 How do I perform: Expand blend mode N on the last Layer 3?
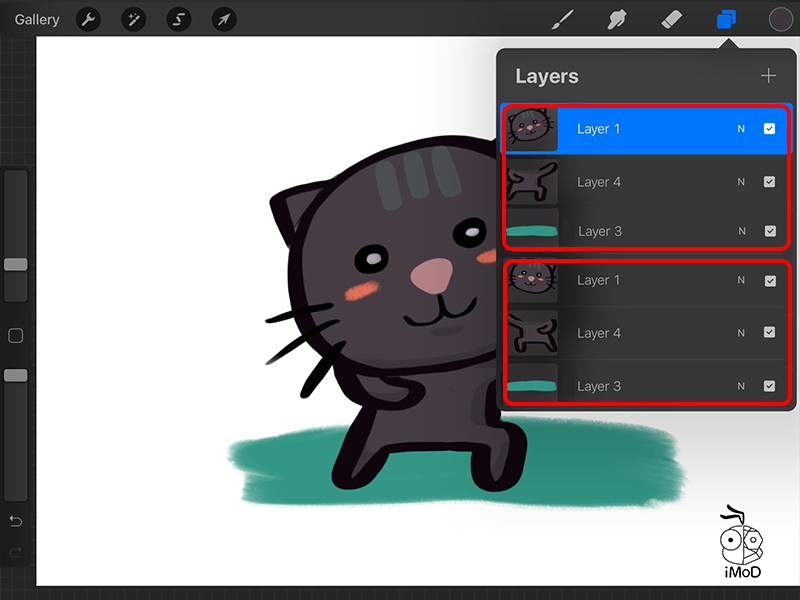[x=741, y=386]
